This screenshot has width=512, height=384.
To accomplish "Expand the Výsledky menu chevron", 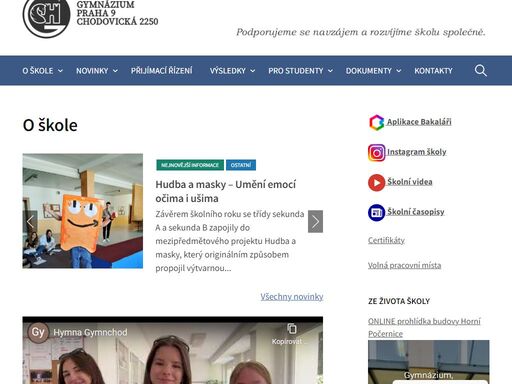I will [253, 71].
